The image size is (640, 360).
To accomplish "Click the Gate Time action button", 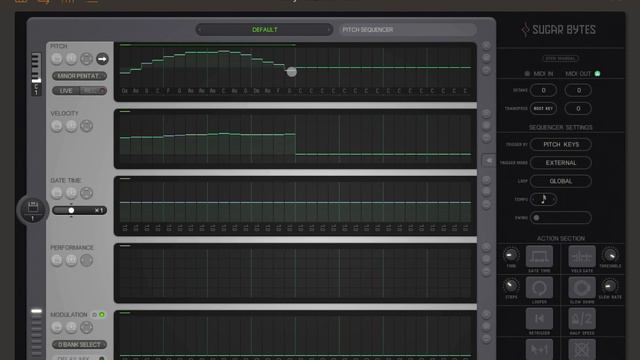I will pyautogui.click(x=539, y=256).
